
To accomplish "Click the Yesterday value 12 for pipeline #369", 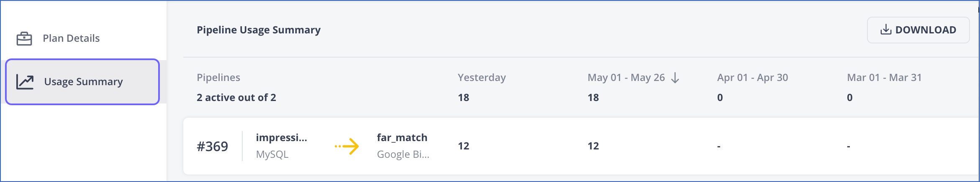I will click(x=463, y=146).
